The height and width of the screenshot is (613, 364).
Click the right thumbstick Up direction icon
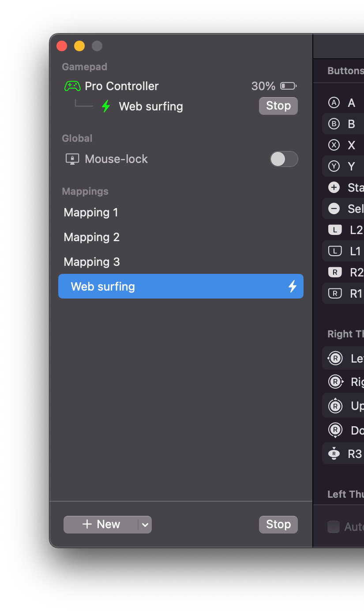pos(335,405)
